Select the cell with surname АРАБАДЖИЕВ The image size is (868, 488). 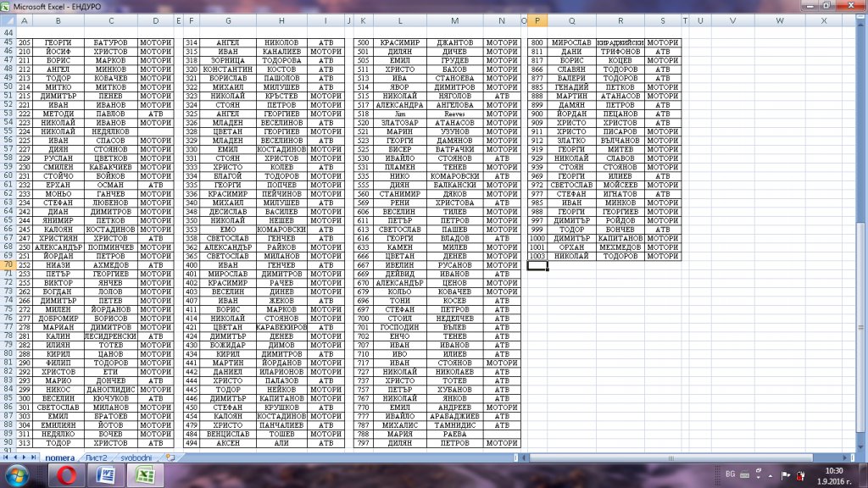pos(454,416)
